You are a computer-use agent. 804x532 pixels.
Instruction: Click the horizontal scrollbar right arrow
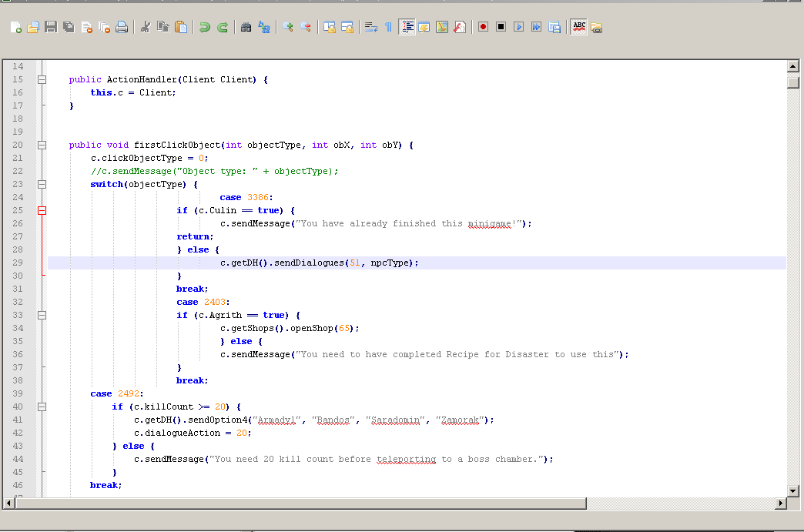780,504
